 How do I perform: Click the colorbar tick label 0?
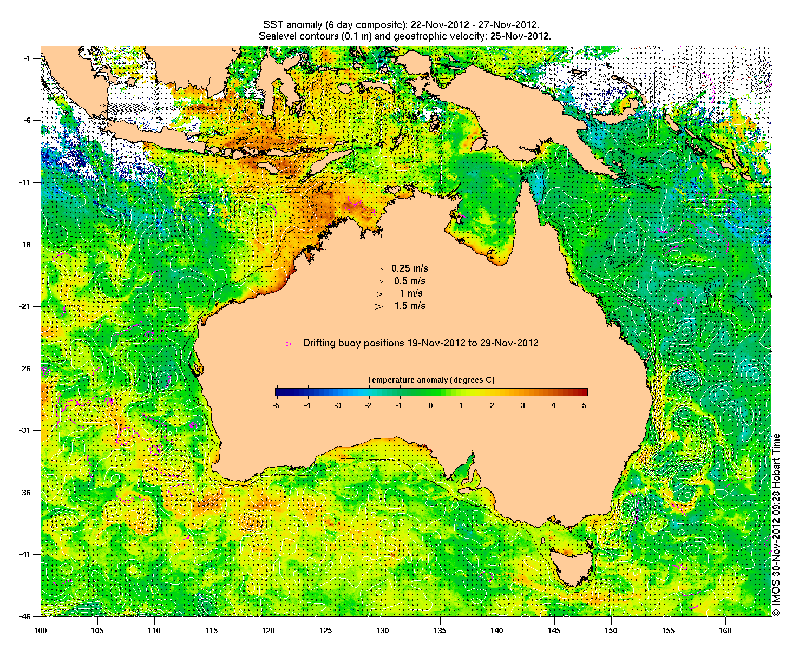(x=431, y=405)
